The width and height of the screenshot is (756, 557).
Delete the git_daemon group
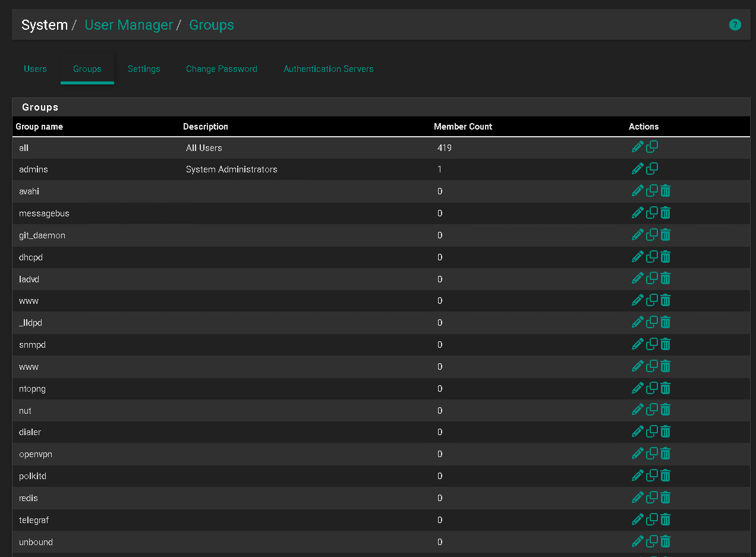tap(666, 235)
